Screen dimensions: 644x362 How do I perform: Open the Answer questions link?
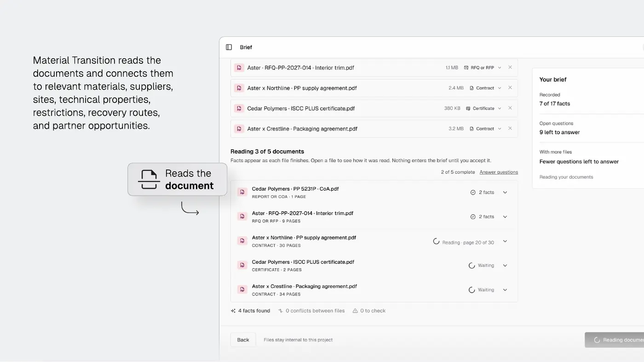[499, 172]
